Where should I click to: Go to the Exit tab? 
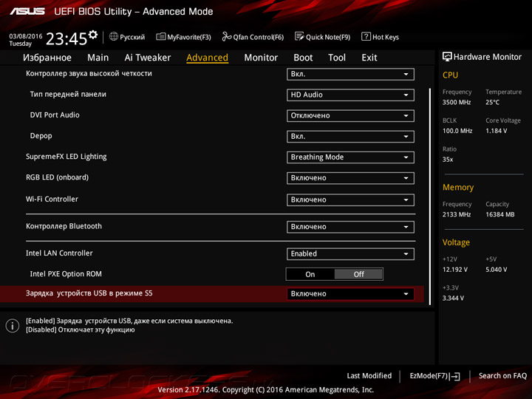tap(369, 58)
